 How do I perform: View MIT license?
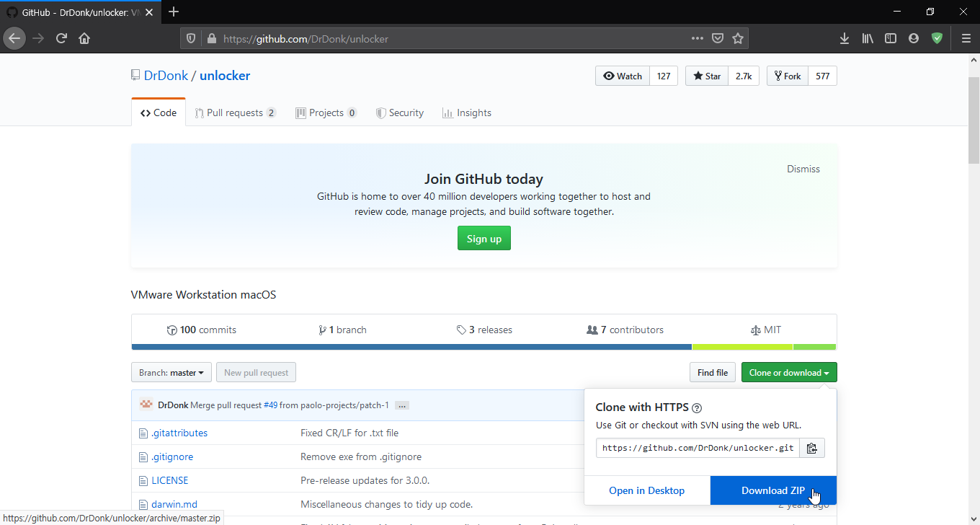[765, 330]
